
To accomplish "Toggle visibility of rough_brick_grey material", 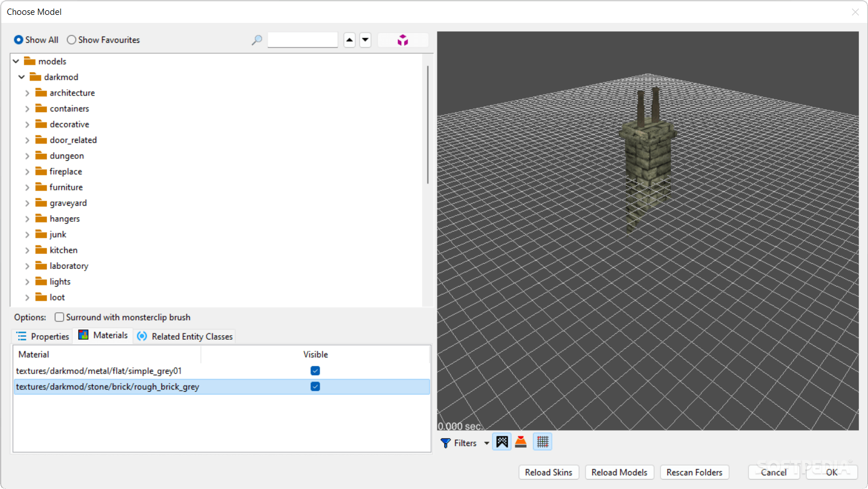I will pos(315,387).
